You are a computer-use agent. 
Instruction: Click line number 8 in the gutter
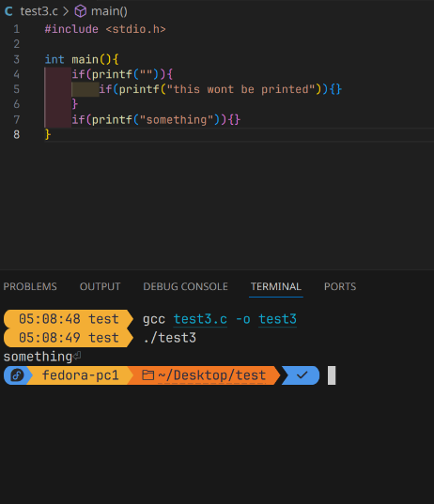16,134
